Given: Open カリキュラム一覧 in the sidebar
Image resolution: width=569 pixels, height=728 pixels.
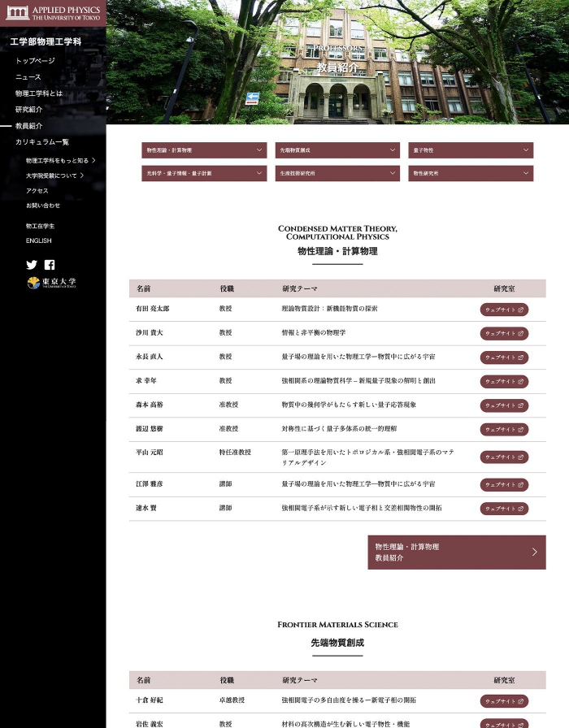Looking at the screenshot, I should pos(42,142).
